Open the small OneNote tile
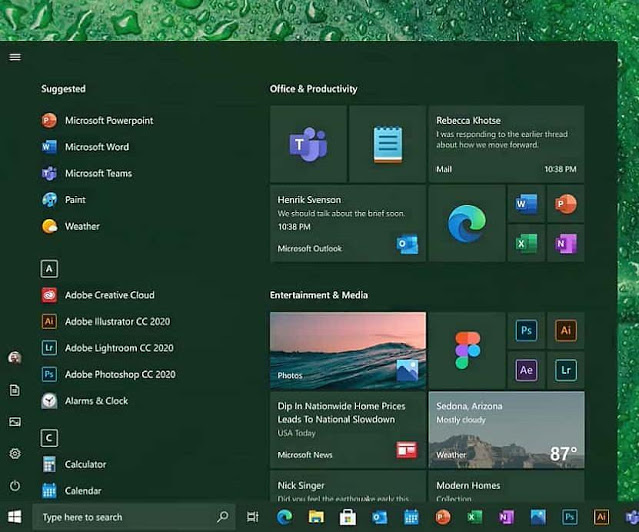Screen dimensions: 639x532 pos(566,243)
